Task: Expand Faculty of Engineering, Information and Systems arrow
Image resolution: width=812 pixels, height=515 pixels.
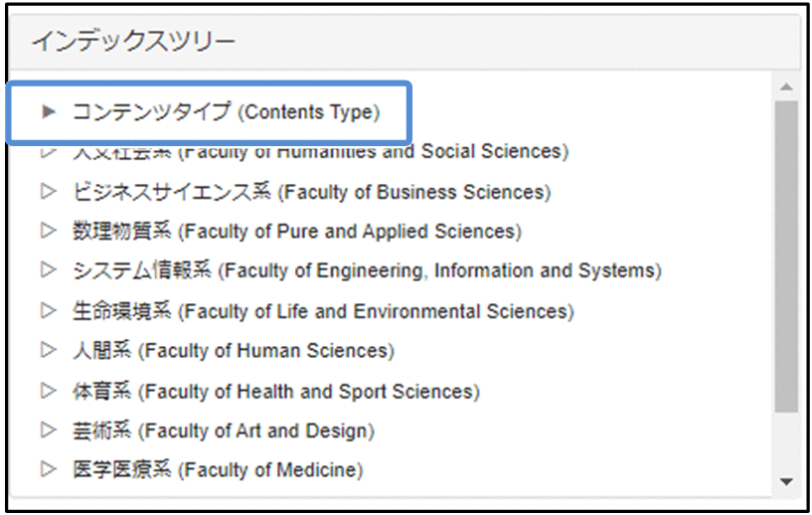Action: 48,270
